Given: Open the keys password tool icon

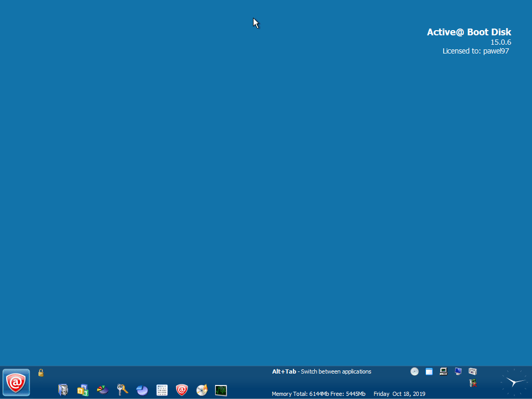Looking at the screenshot, I should [x=123, y=390].
